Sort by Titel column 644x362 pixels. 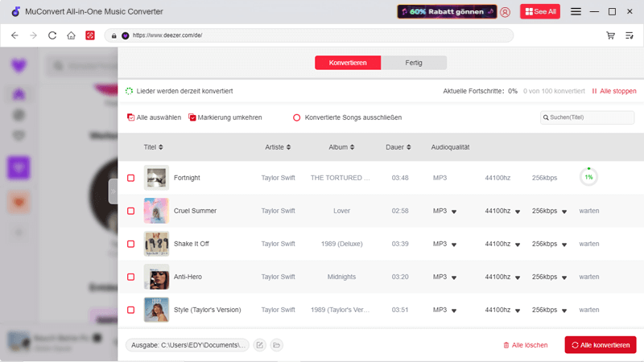click(153, 147)
